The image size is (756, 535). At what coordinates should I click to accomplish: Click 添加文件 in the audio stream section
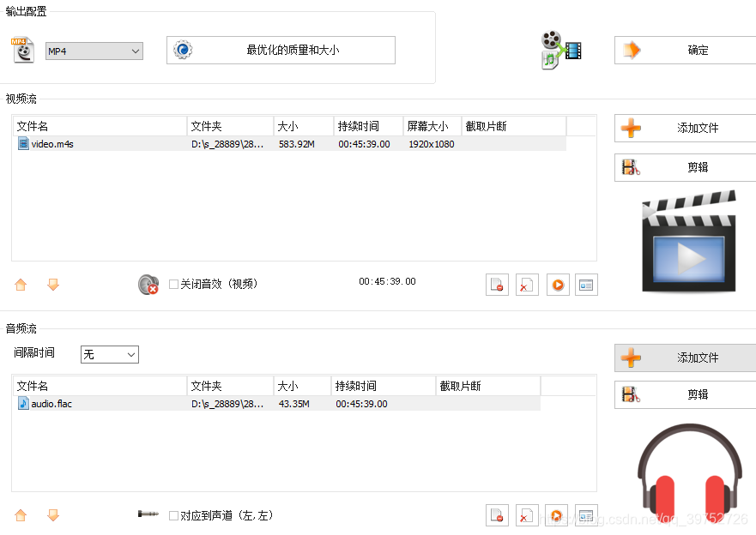coord(685,358)
